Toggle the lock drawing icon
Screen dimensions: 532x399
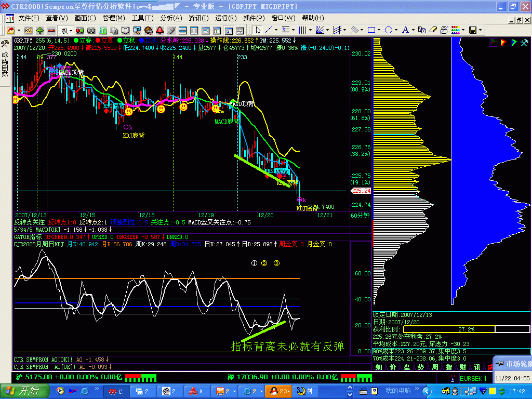444,30
